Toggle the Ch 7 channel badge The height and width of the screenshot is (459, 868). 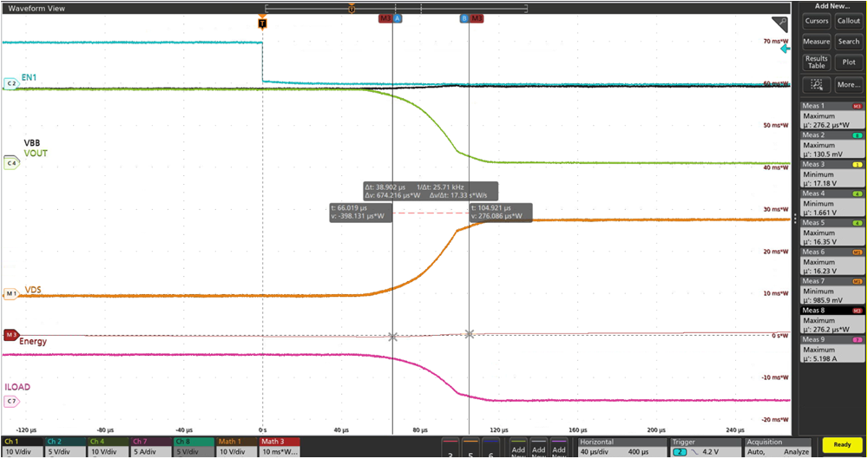click(151, 446)
